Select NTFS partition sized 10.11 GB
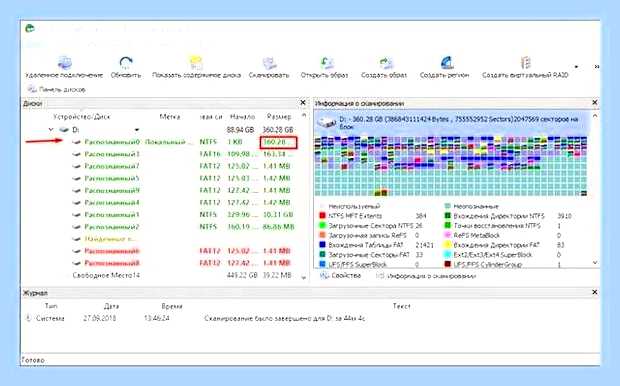 click(x=184, y=215)
